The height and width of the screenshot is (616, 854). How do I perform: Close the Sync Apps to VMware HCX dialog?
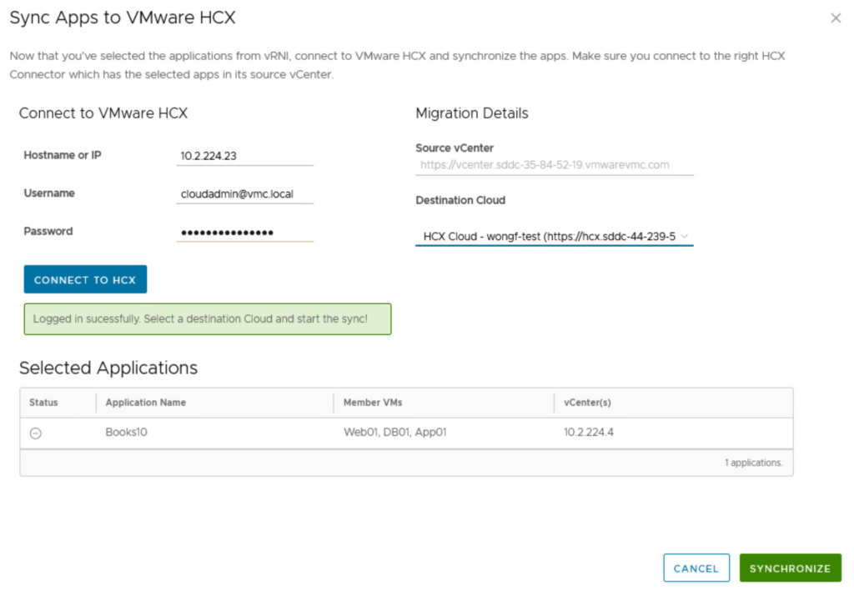click(836, 18)
